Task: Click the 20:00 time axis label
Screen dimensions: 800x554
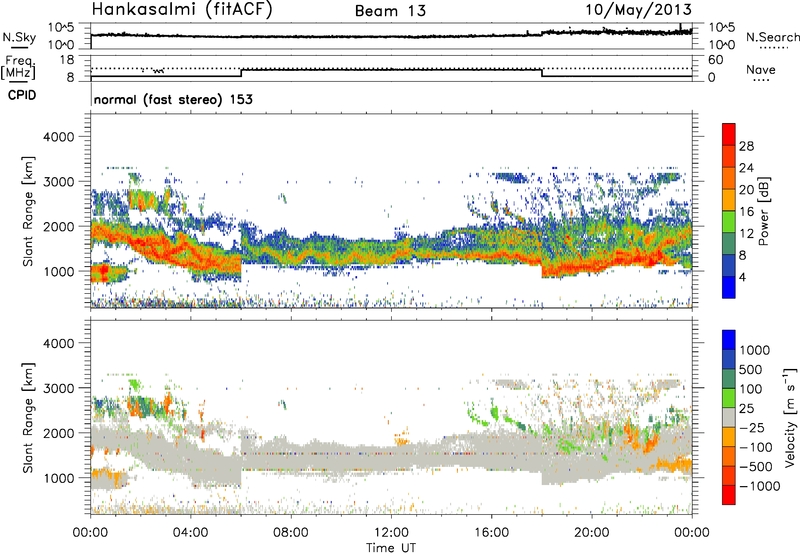Action: [591, 533]
